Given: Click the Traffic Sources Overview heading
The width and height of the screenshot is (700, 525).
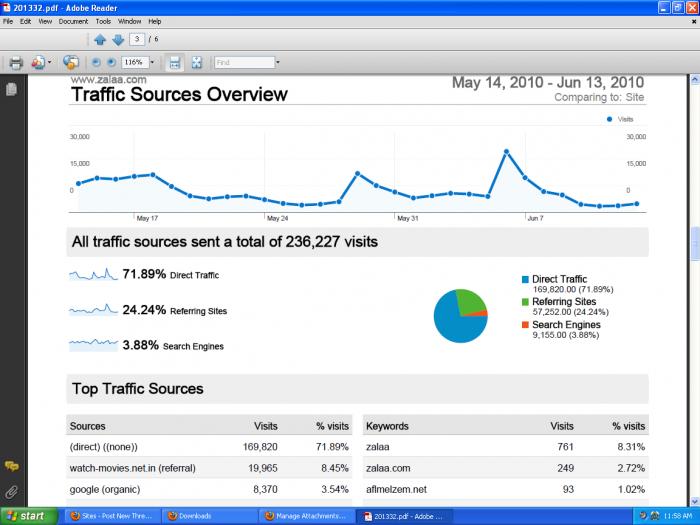Looking at the screenshot, I should click(179, 95).
